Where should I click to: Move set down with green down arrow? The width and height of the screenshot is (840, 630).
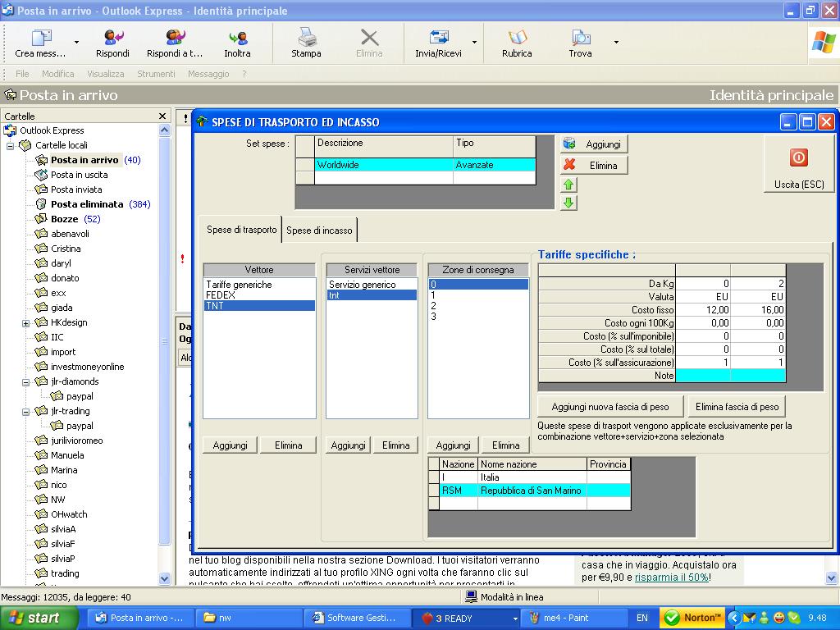point(568,203)
